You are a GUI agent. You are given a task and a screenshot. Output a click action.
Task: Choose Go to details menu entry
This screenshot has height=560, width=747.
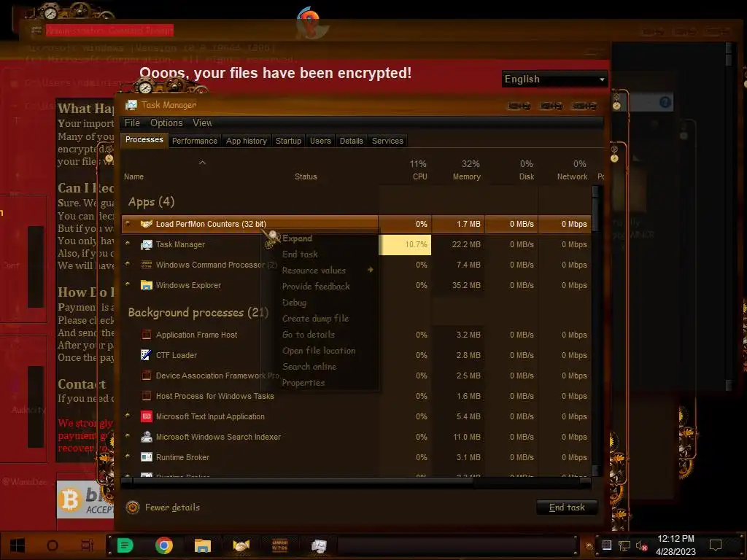pyautogui.click(x=309, y=335)
